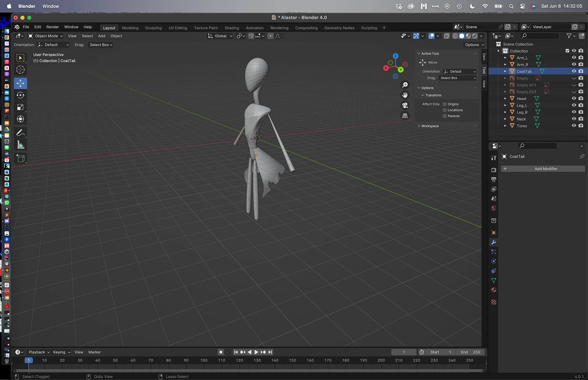Toggle snapping magnet
The height and width of the screenshot is (380, 588).
251,36
